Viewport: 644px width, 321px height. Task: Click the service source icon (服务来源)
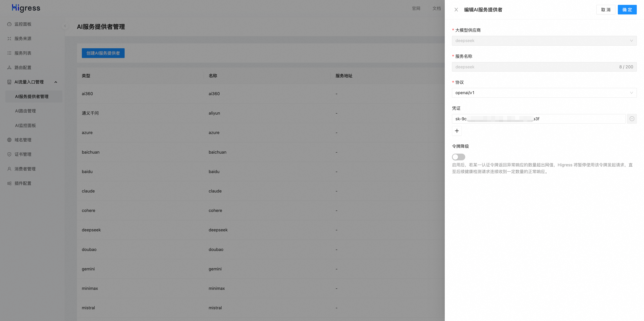click(9, 39)
